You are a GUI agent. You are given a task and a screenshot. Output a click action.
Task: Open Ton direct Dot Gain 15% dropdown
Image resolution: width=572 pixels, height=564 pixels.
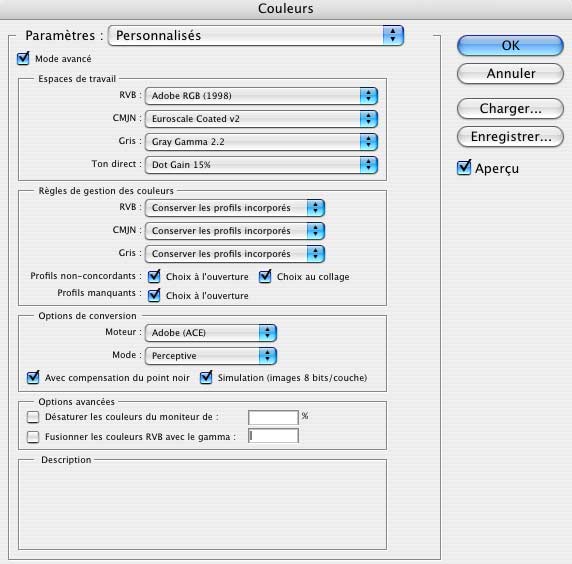pos(261,165)
